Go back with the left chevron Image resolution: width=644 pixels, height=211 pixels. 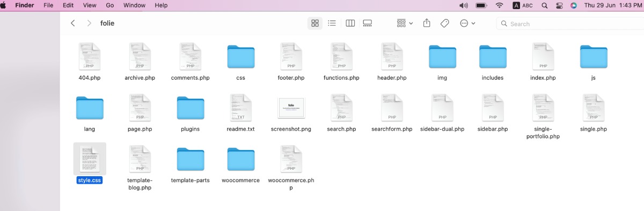(x=73, y=23)
